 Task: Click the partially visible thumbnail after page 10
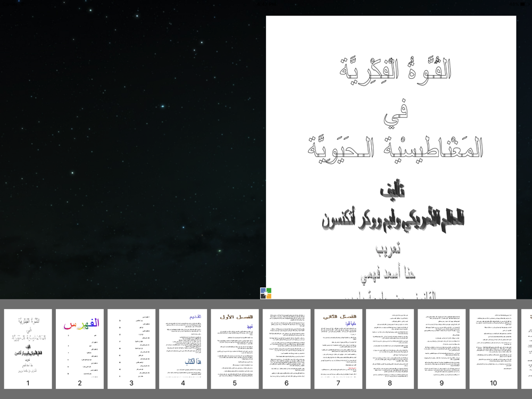[x=527, y=348]
